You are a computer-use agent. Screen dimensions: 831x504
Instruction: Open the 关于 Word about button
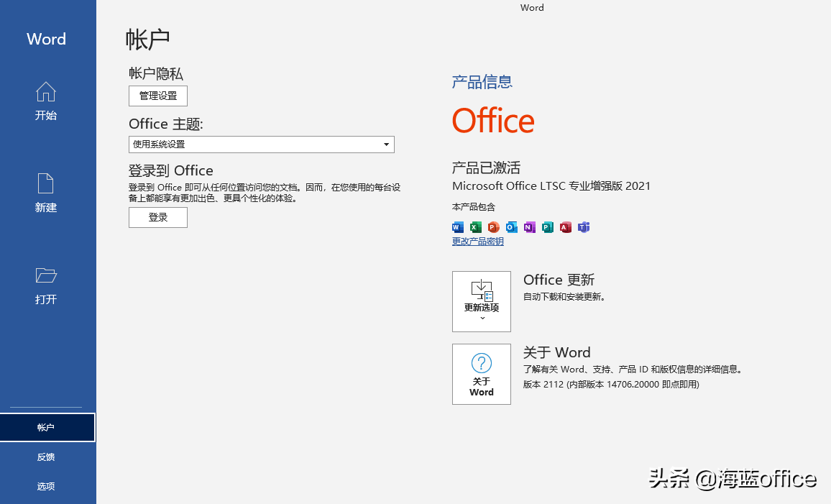click(x=481, y=374)
